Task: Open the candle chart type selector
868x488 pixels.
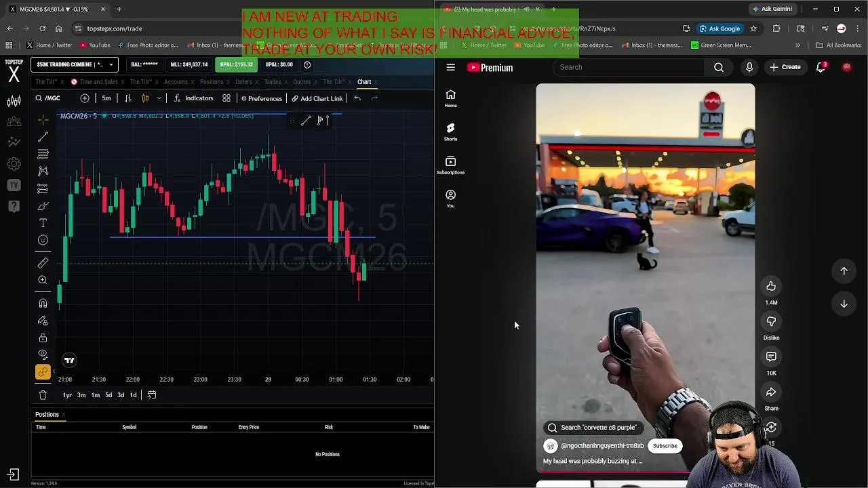Action: tap(145, 98)
